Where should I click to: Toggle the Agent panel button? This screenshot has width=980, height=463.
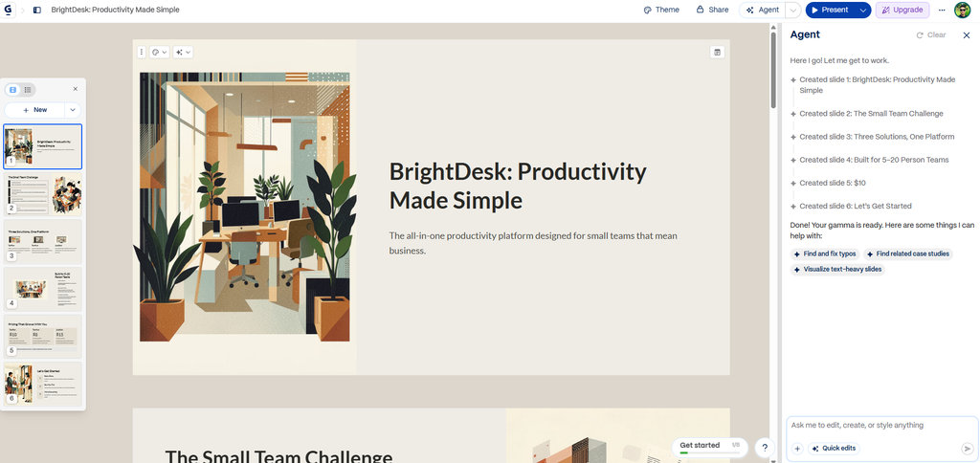pos(762,10)
